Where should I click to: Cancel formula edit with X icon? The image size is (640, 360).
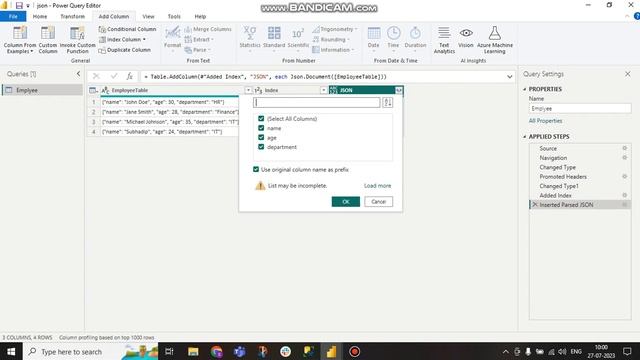(96, 76)
